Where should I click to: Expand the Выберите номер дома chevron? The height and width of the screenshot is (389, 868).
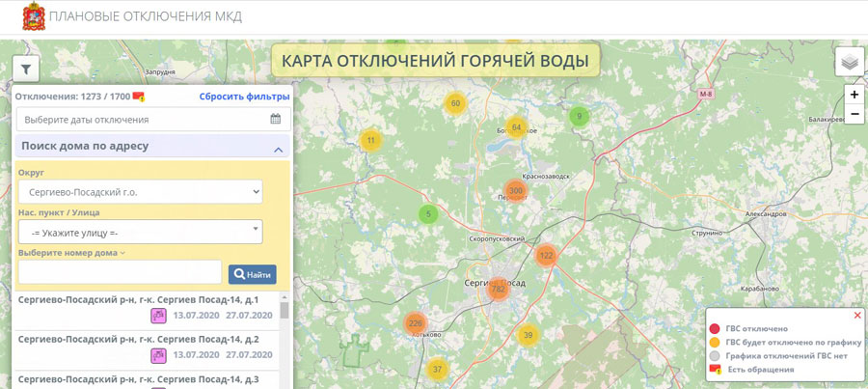(122, 253)
